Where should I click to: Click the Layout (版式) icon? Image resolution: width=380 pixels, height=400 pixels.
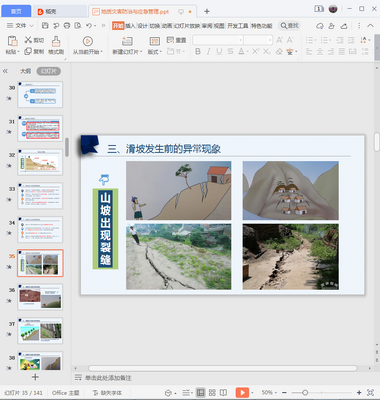tap(154, 41)
